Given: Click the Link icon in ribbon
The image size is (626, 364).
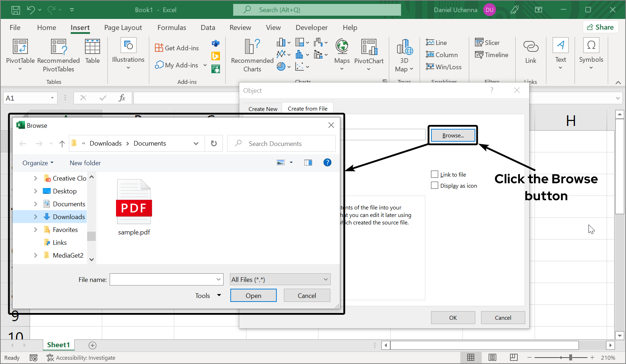Looking at the screenshot, I should click(x=531, y=47).
